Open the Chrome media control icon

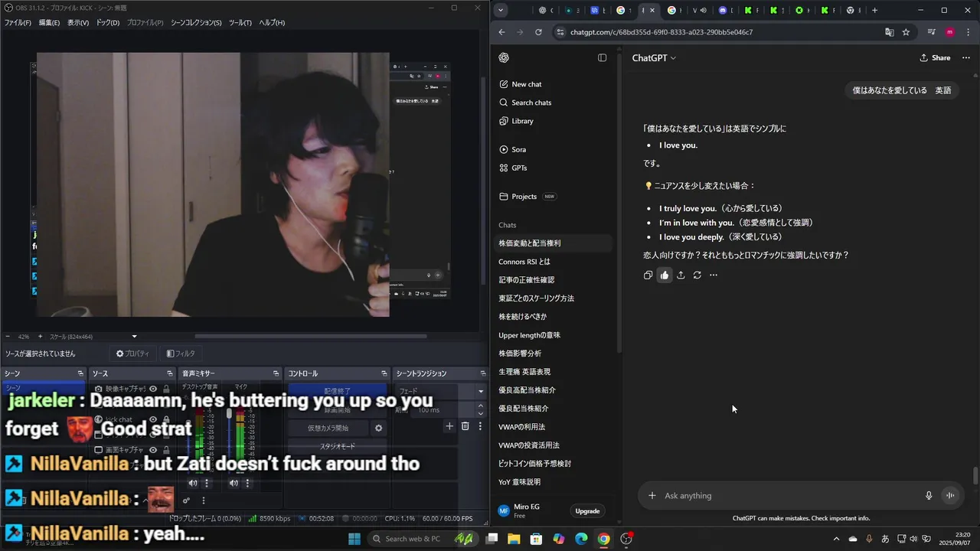[x=932, y=32]
